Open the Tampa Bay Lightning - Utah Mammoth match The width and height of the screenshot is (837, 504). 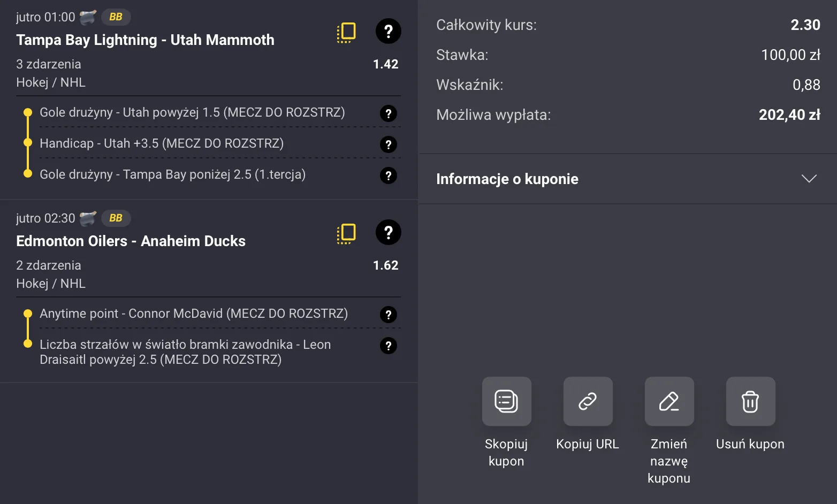[x=145, y=40]
